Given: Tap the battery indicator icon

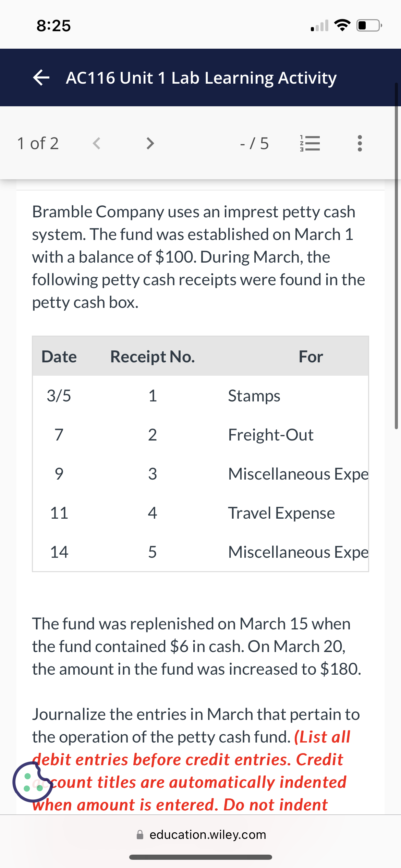Looking at the screenshot, I should coord(369,26).
